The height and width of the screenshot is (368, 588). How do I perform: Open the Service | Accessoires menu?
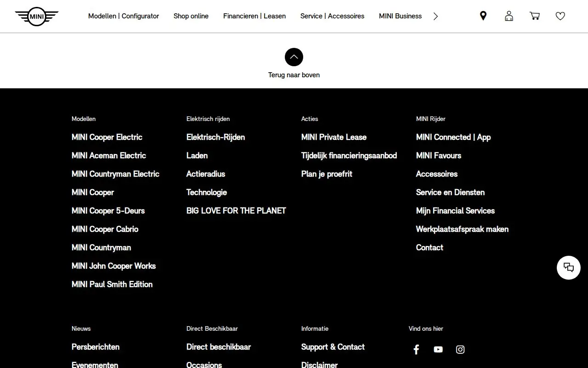point(332,16)
